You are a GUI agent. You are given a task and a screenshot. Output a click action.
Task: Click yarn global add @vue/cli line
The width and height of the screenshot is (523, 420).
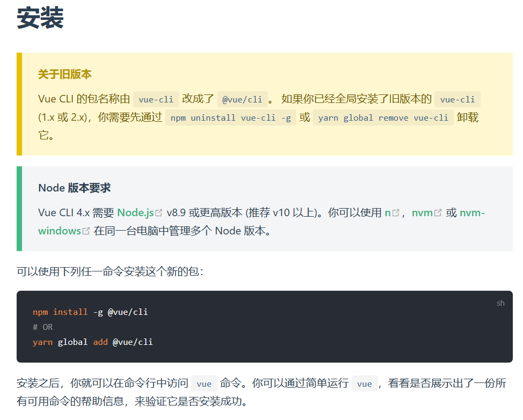[93, 342]
